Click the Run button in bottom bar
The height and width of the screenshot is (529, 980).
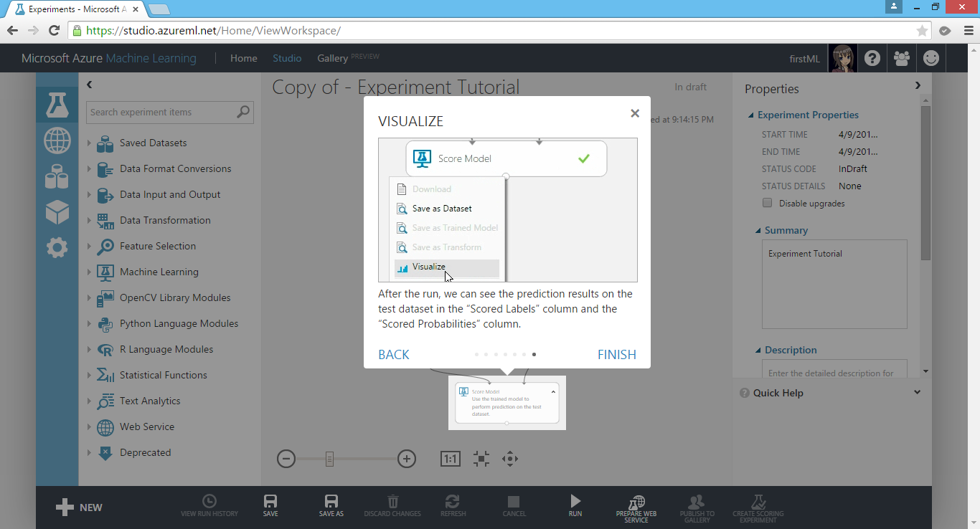(575, 505)
